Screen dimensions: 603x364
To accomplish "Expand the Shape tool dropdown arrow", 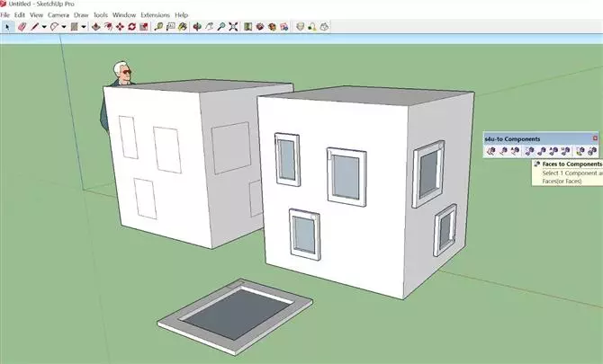I will (x=84, y=27).
